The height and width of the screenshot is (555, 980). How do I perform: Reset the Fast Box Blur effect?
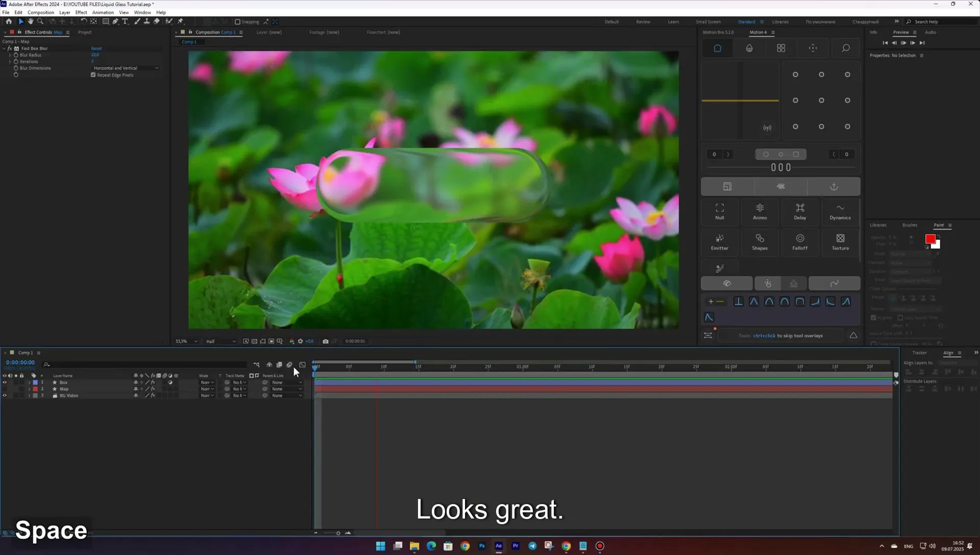96,48
